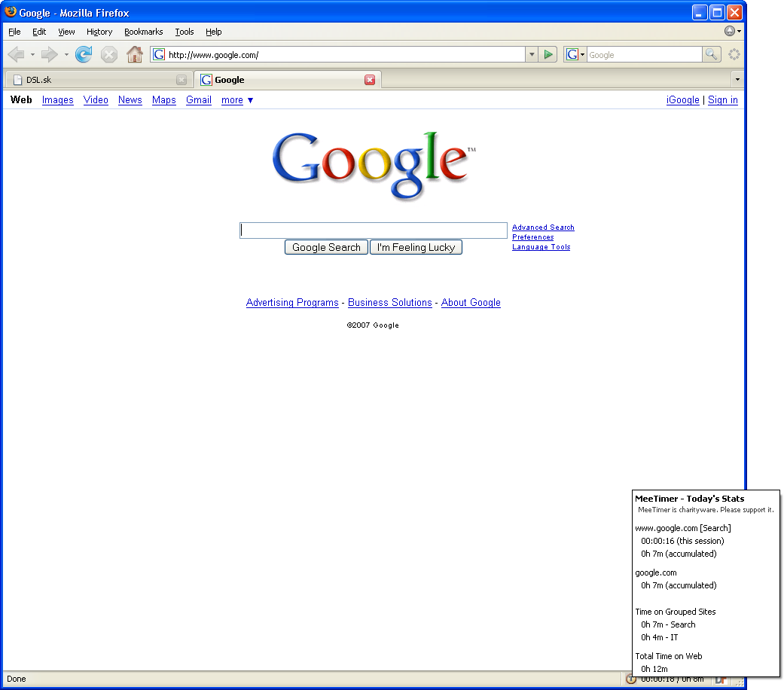
Task: Click the green Go arrow
Action: [x=548, y=54]
